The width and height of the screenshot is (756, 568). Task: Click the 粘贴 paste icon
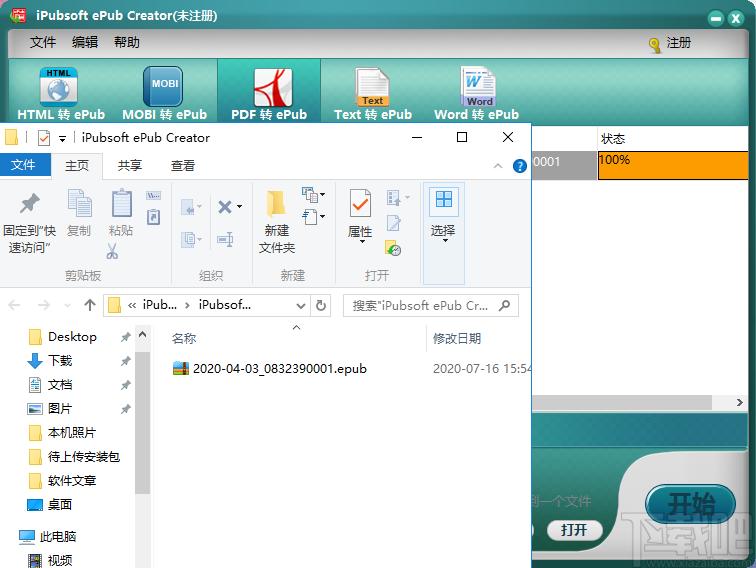click(121, 214)
